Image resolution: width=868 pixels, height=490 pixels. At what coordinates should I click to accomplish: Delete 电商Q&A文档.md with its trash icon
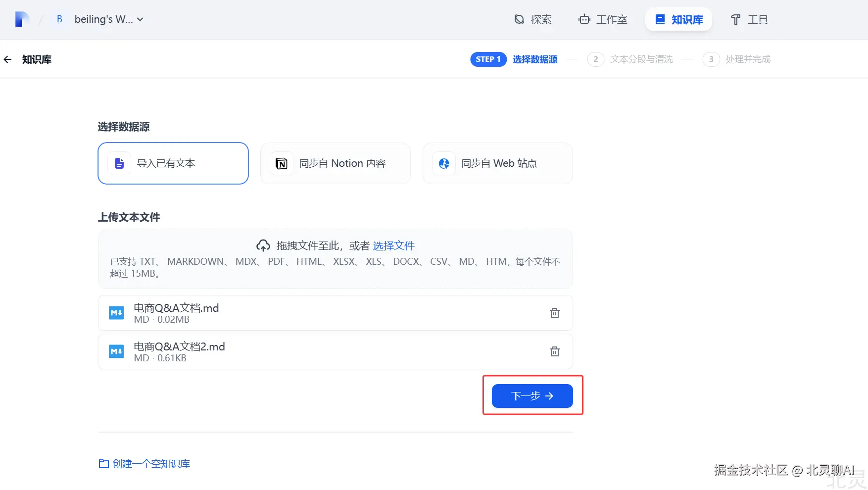pyautogui.click(x=555, y=313)
